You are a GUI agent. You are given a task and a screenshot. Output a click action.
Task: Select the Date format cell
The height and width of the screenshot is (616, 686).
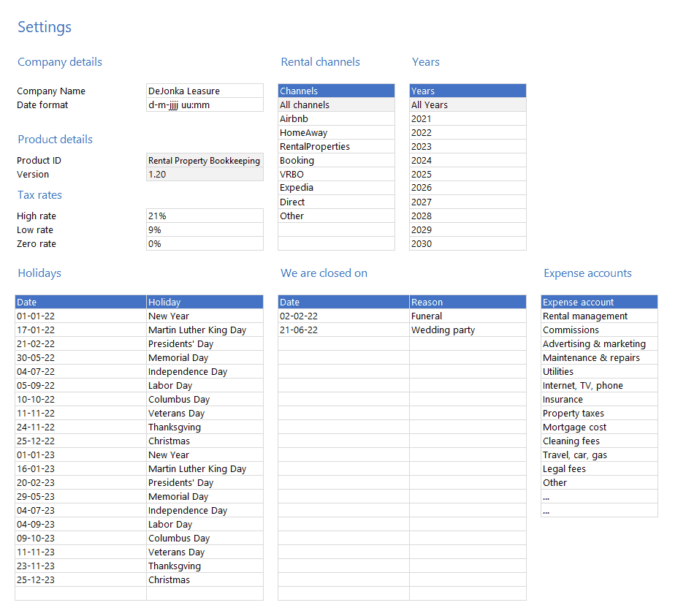pos(205,105)
